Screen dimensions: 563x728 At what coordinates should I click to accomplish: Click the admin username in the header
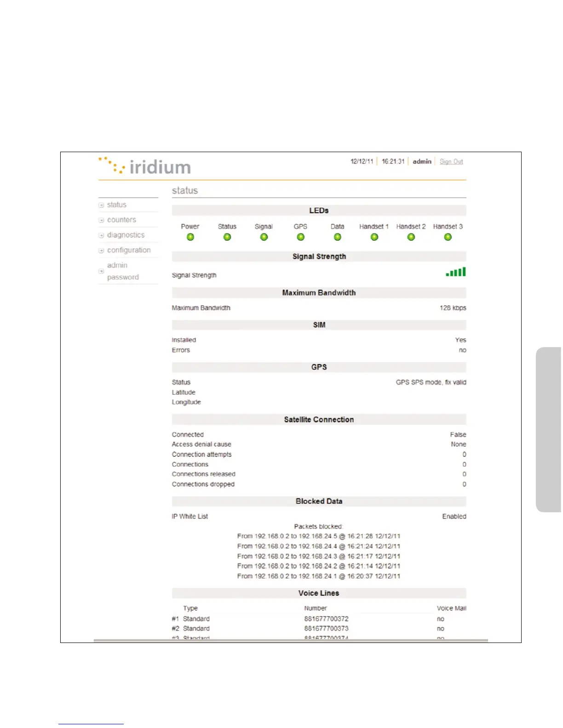tap(422, 162)
